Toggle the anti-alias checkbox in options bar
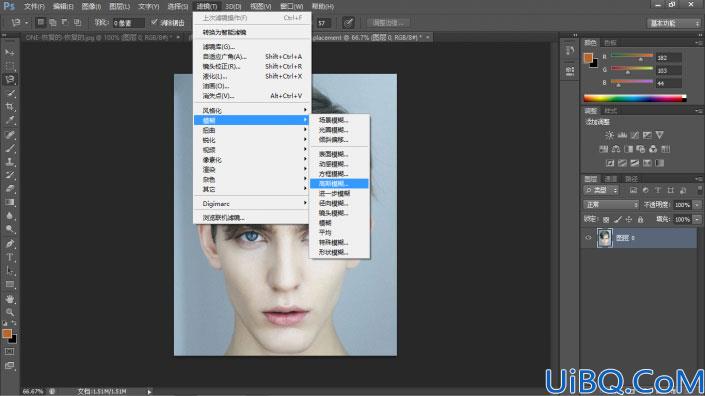The height and width of the screenshot is (396, 705). pyautogui.click(x=154, y=22)
